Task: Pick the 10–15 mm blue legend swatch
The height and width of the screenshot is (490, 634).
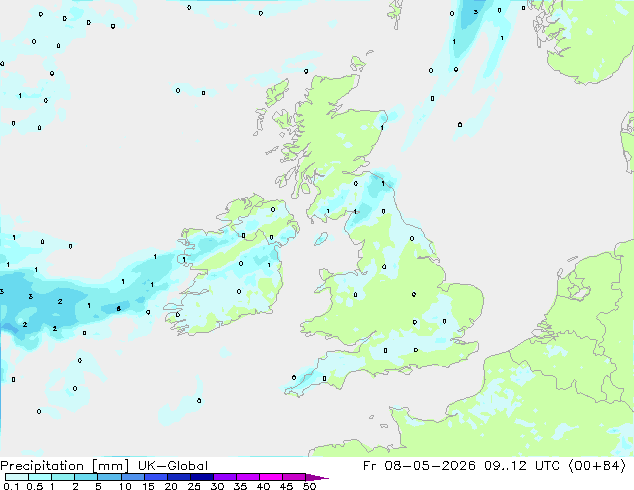Action: point(132,477)
